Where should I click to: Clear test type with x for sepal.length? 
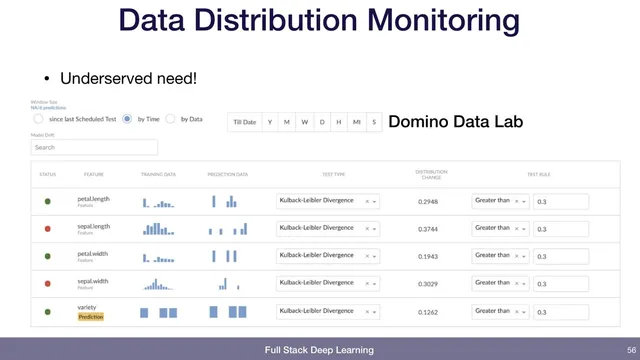[367, 229]
